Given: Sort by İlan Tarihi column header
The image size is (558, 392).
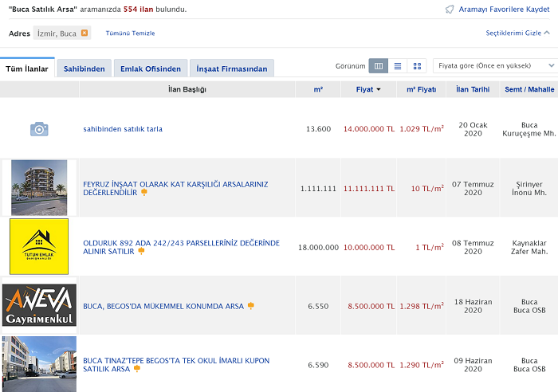Looking at the screenshot, I should [x=473, y=89].
